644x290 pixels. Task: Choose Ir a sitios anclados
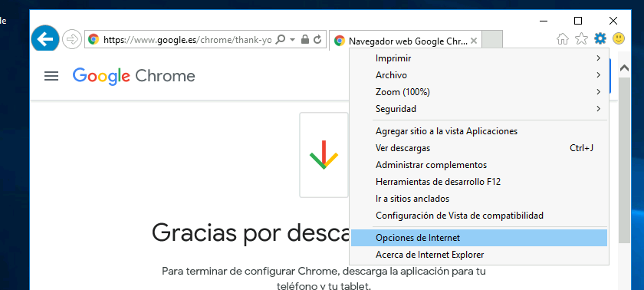pyautogui.click(x=479, y=199)
